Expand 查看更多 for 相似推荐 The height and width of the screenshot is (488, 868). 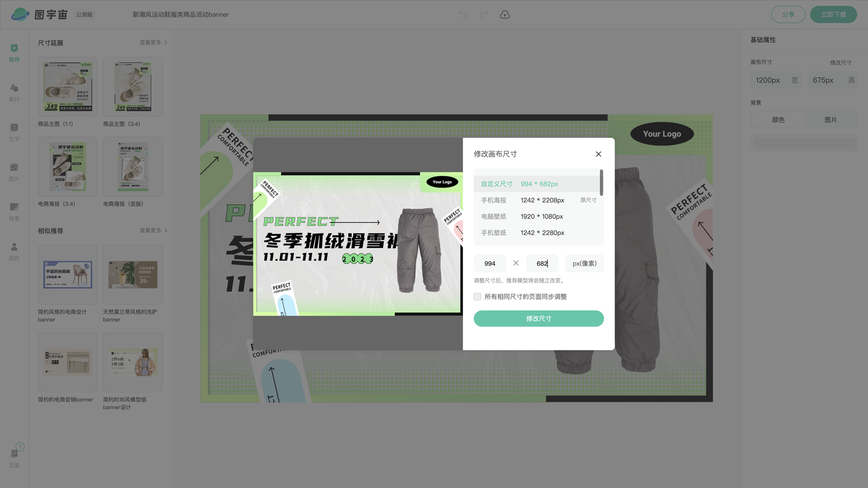pos(153,230)
